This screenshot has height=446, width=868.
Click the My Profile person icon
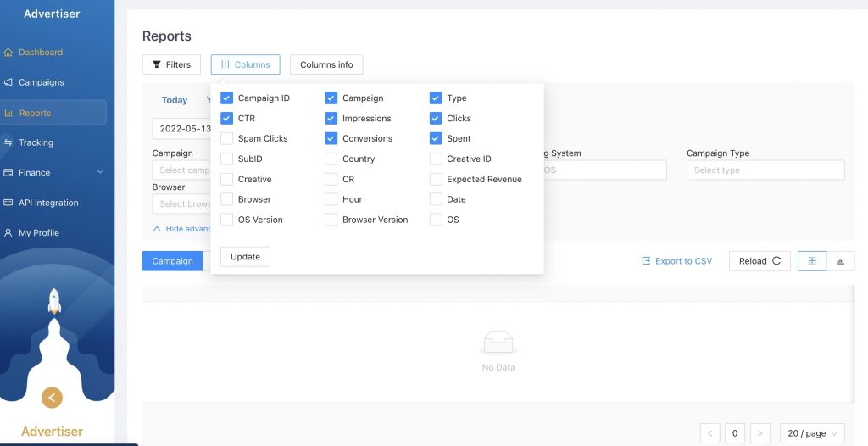click(x=9, y=233)
